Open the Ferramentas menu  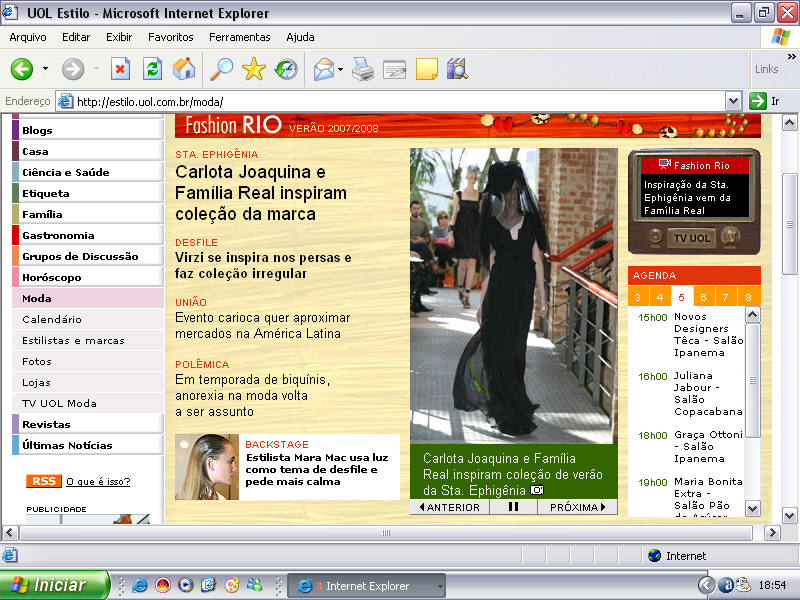(239, 37)
